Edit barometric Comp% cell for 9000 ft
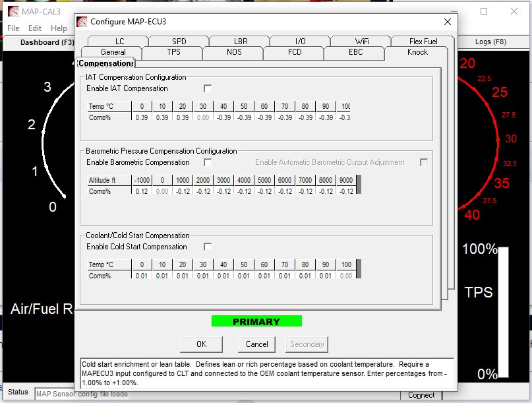This screenshot has height=403, width=532. pos(346,191)
